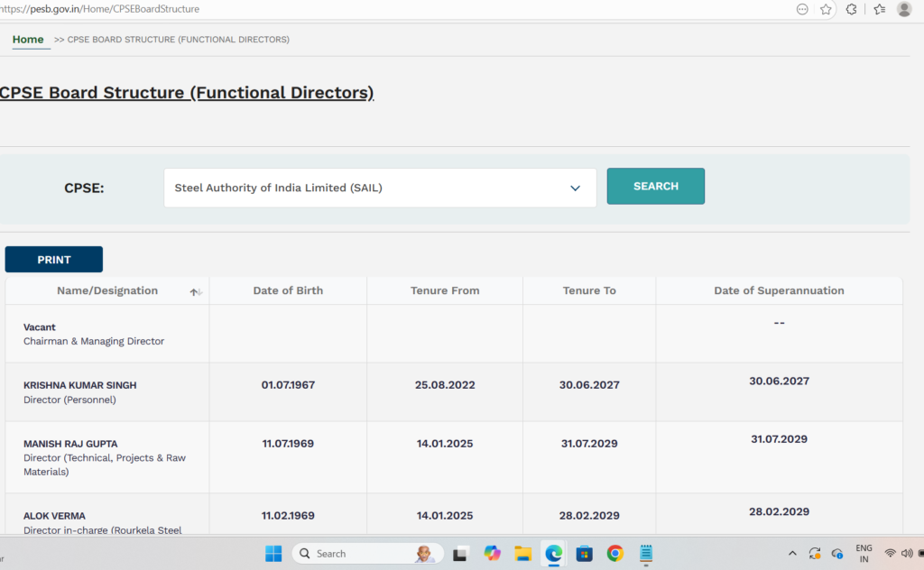Image resolution: width=924 pixels, height=570 pixels.
Task: Open the browser extensions puzzle icon
Action: point(851,9)
